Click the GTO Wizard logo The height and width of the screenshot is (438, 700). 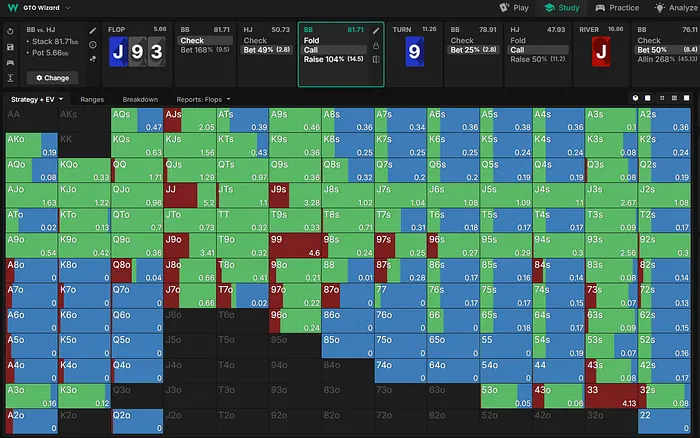[10, 7]
